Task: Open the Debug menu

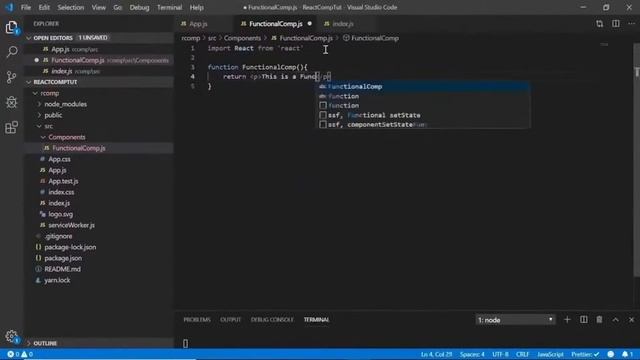Action: pyautogui.click(x=139, y=7)
